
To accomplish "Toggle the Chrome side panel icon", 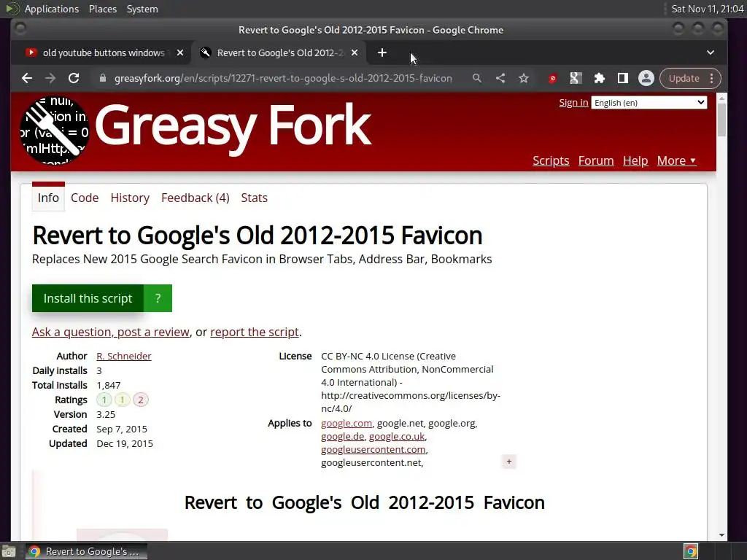I will (623, 78).
